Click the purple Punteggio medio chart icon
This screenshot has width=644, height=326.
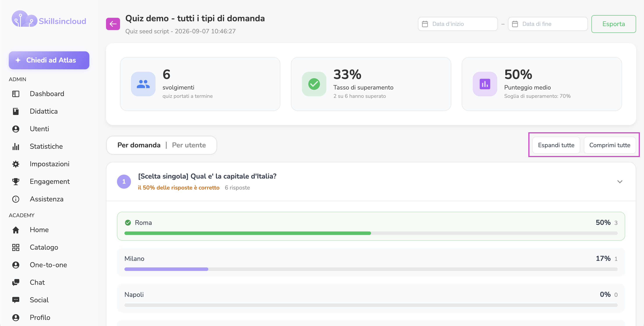click(485, 84)
